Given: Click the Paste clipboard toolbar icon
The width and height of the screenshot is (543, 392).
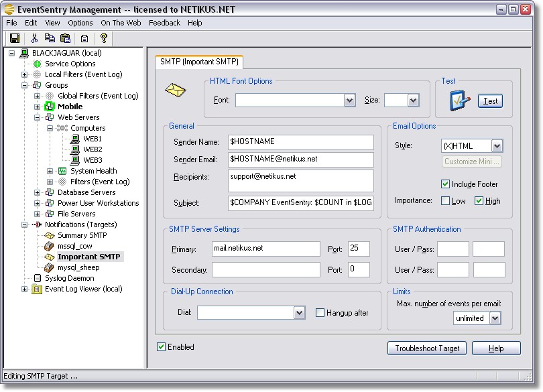Looking at the screenshot, I should click(66, 38).
